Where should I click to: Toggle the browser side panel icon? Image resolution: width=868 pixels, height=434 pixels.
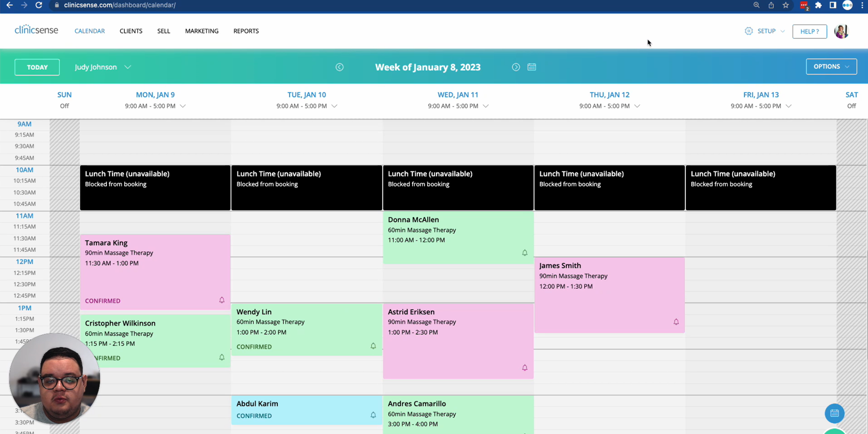click(833, 5)
